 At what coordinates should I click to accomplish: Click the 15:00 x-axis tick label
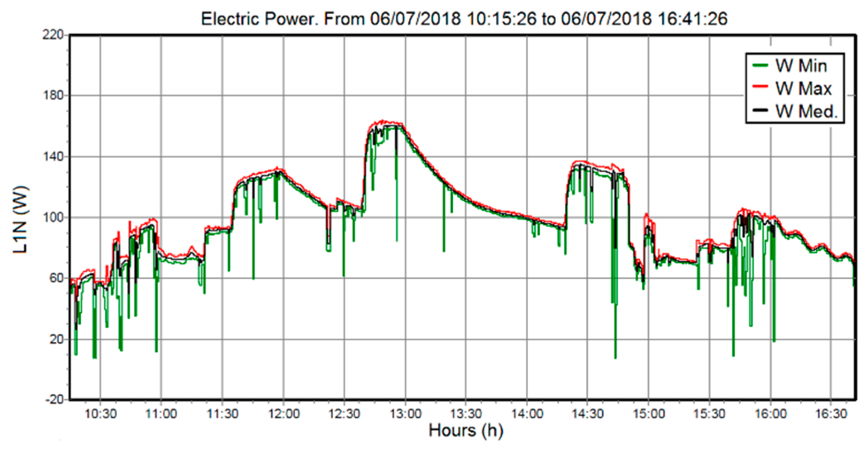[x=648, y=414]
